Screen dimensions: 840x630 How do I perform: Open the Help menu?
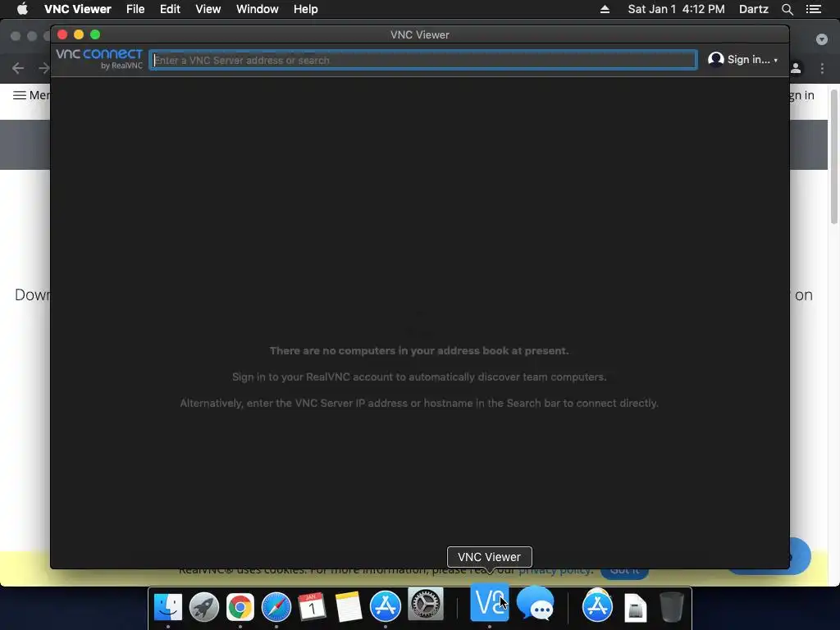click(x=305, y=9)
